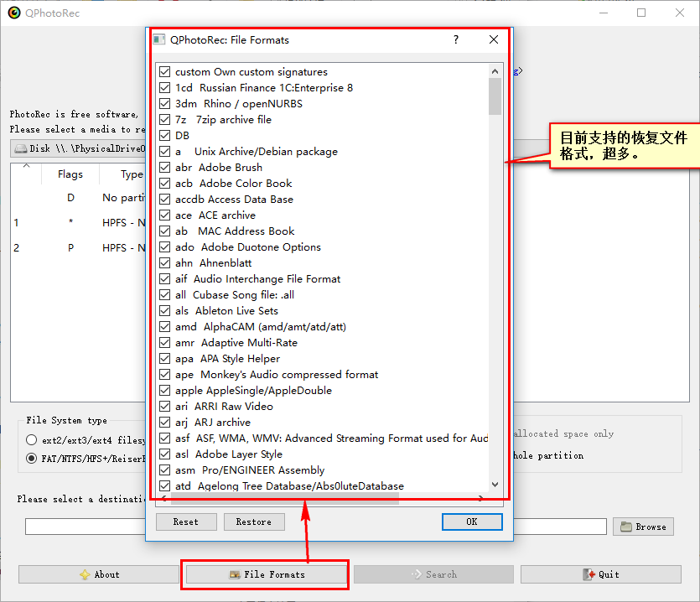Toggle the amd AlphaCAM checkbox
700x602 pixels.
165,326
